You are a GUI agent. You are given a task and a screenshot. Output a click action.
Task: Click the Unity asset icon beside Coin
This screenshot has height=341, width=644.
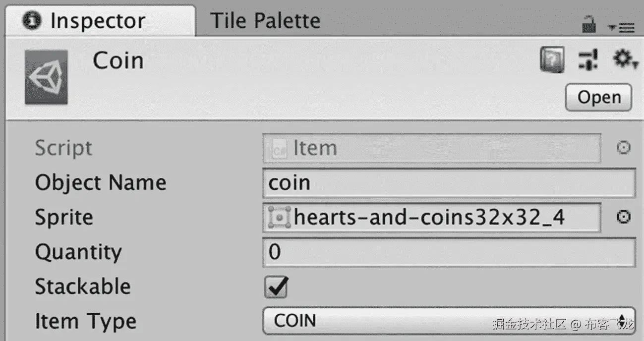coord(47,76)
